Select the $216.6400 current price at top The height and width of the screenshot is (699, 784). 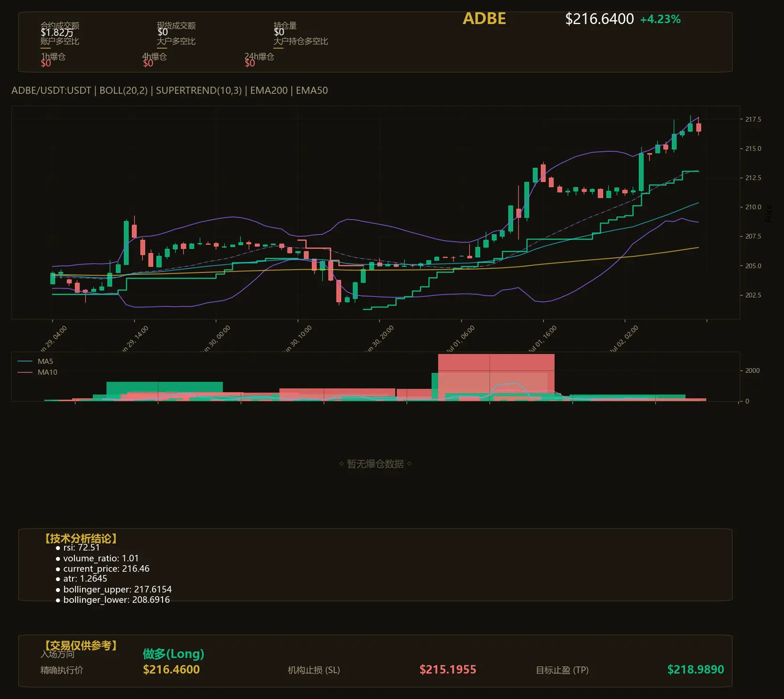(599, 19)
